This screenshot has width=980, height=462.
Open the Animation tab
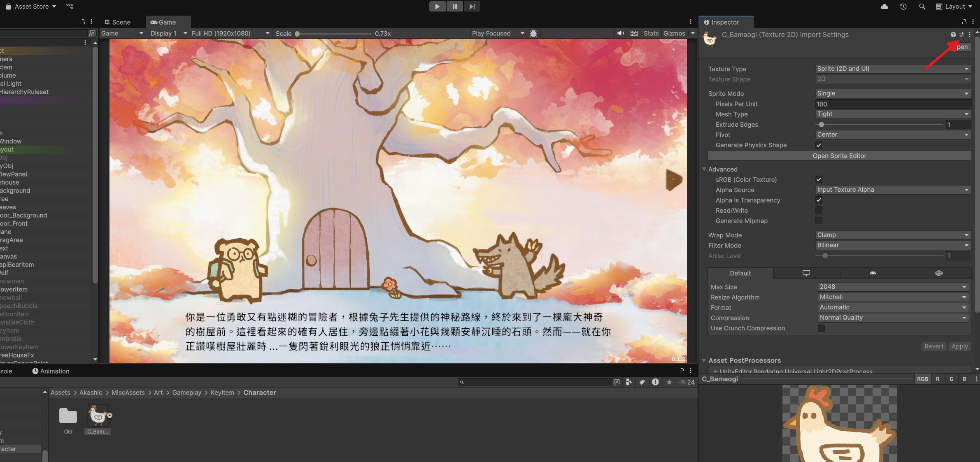coord(51,371)
